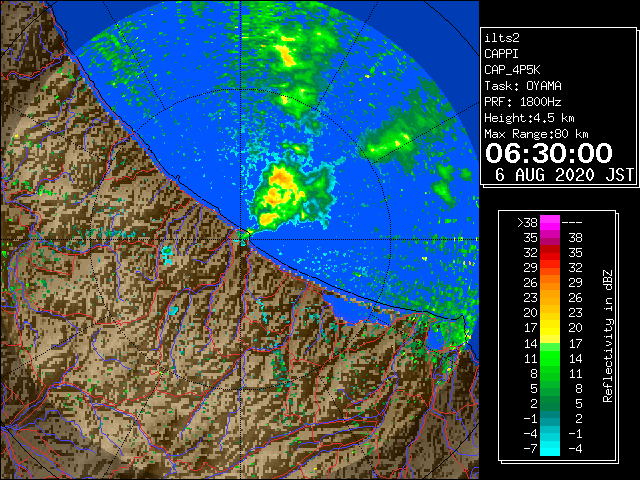Screen dimensions: 640x480
Task: Click the 'Max Range:80 km' line
Action: coord(536,134)
